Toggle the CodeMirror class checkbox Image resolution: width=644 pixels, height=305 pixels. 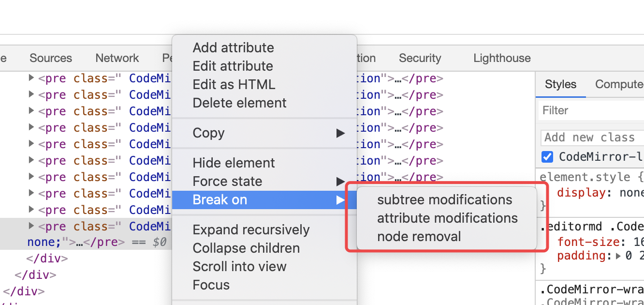click(x=547, y=157)
